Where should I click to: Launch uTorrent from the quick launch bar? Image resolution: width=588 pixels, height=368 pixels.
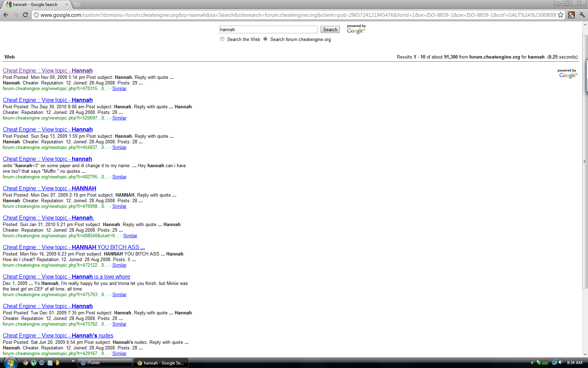34,363
